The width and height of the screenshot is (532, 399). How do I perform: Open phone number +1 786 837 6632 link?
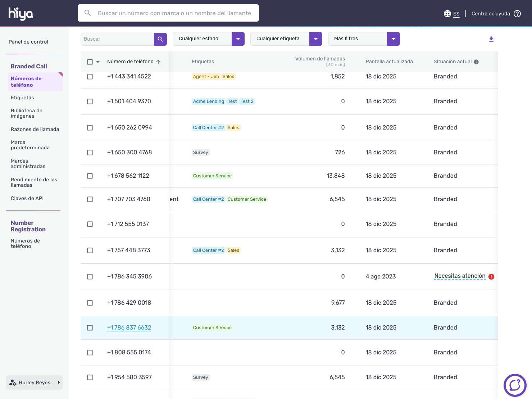[129, 327]
